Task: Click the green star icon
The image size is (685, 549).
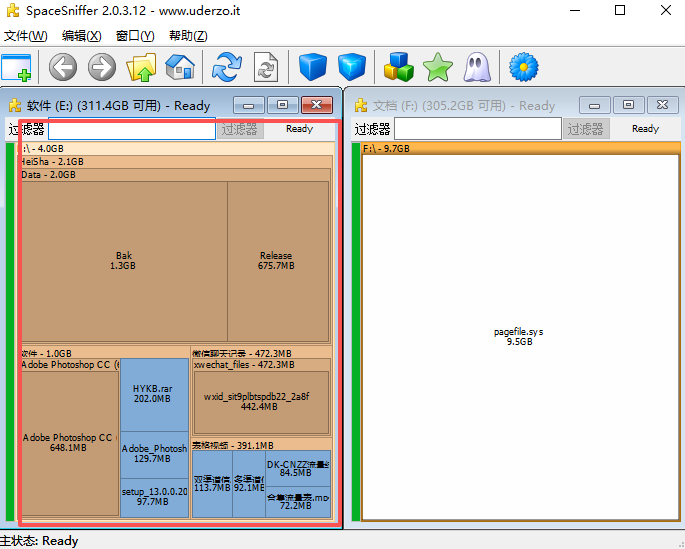Action: (x=438, y=67)
